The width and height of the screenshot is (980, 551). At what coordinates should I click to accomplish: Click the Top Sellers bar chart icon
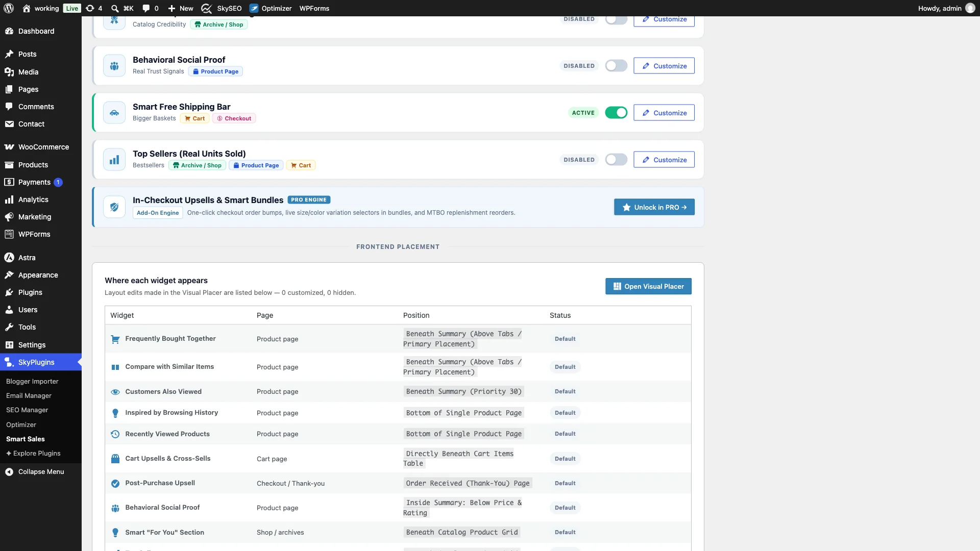coord(114,160)
